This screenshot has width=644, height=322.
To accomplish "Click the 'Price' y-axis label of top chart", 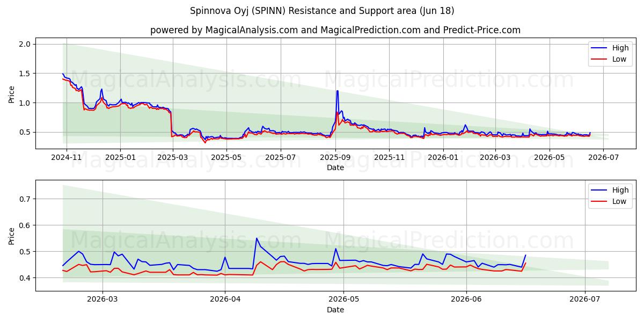I will coord(12,93).
